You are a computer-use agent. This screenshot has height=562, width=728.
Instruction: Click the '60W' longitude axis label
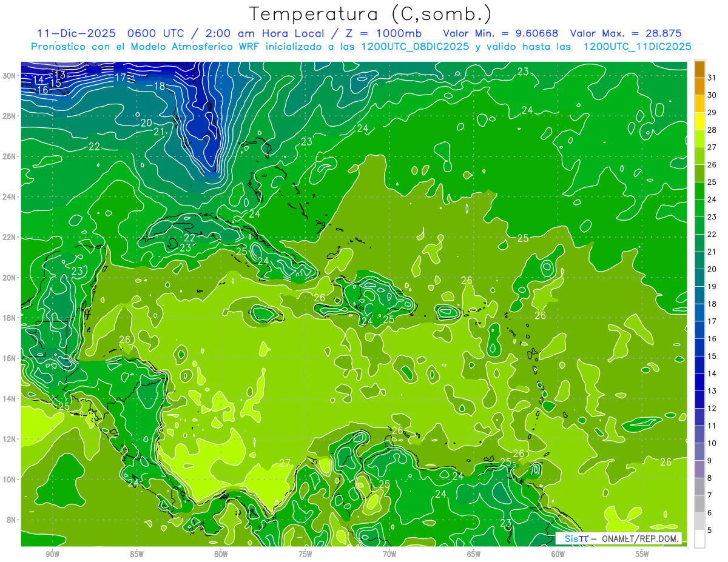click(558, 554)
